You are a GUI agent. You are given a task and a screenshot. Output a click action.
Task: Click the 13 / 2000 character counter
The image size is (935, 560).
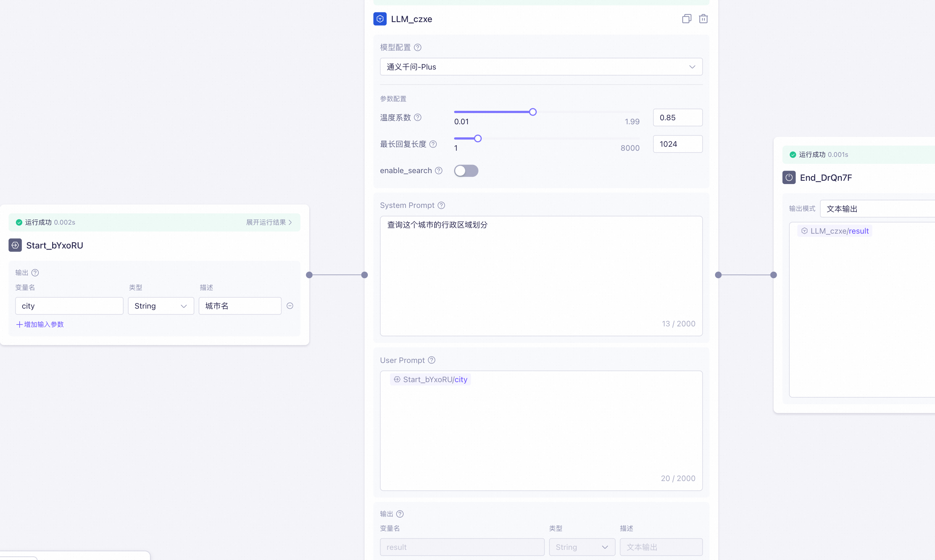click(x=678, y=323)
